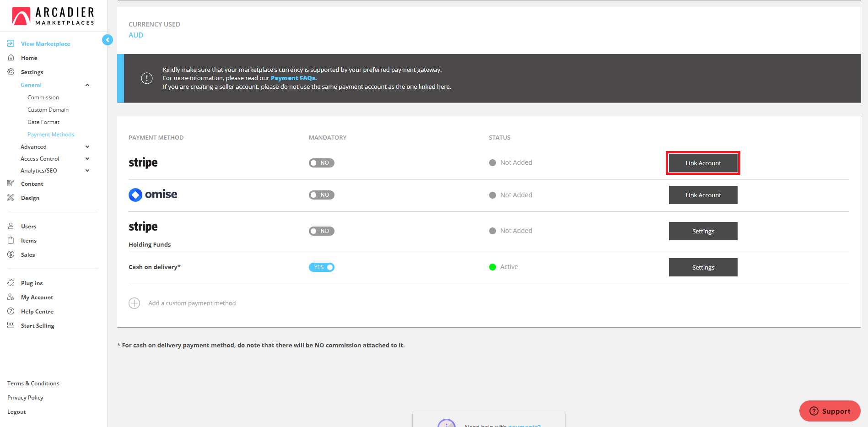Click Link Account button for Omise
868x427 pixels.
coord(703,195)
